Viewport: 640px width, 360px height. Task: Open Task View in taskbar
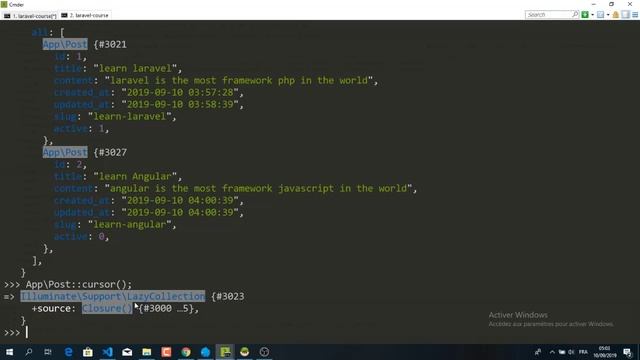pyautogui.click(x=48, y=352)
